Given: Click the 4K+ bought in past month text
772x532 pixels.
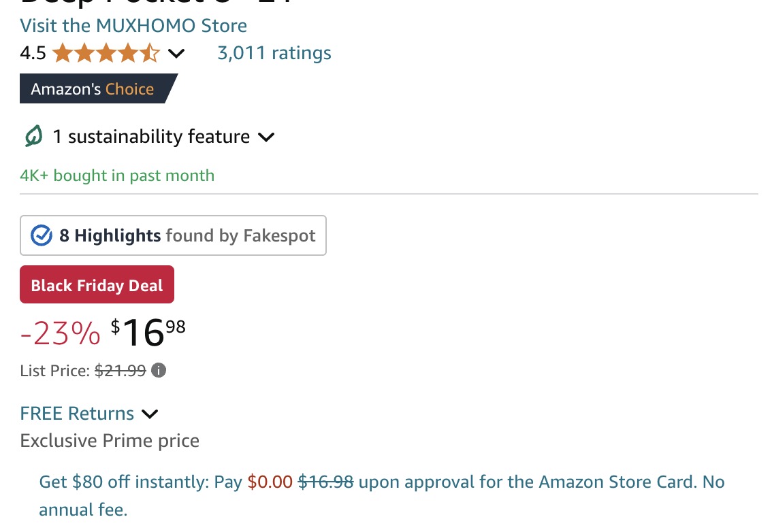Looking at the screenshot, I should [x=117, y=176].
